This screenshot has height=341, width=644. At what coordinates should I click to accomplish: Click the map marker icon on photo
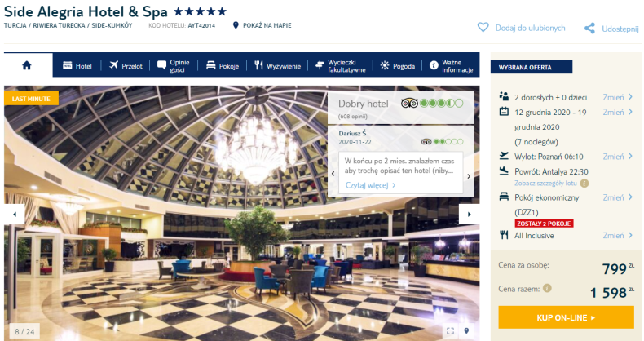pyautogui.click(x=466, y=330)
